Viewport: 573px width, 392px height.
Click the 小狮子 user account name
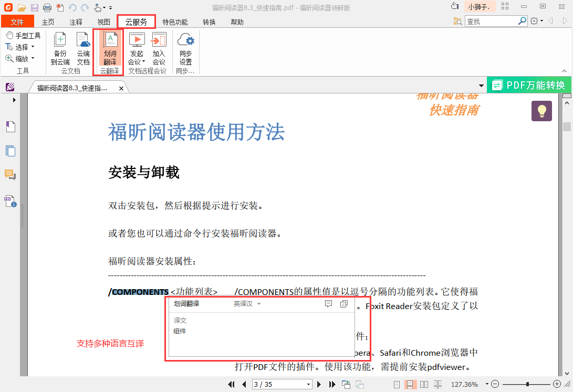479,7
